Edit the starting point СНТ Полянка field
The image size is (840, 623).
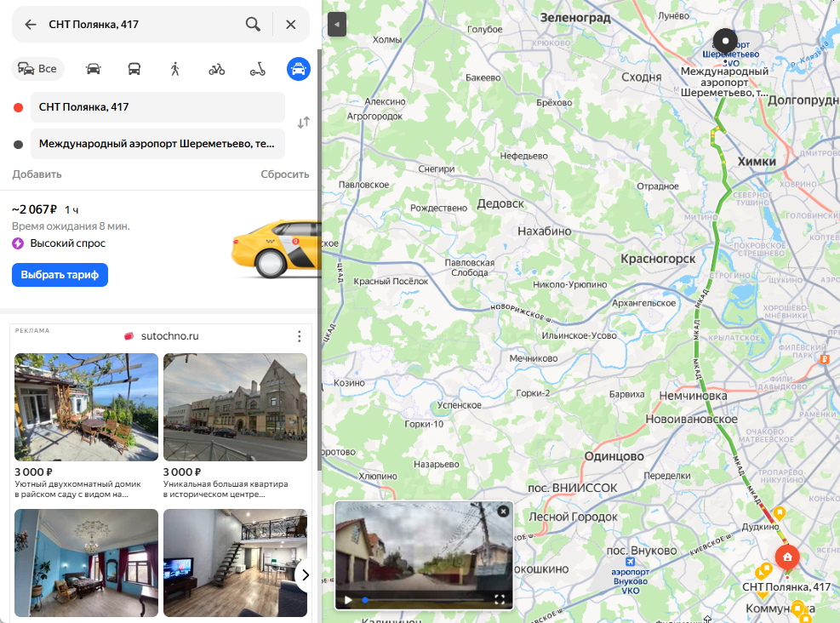pyautogui.click(x=157, y=107)
